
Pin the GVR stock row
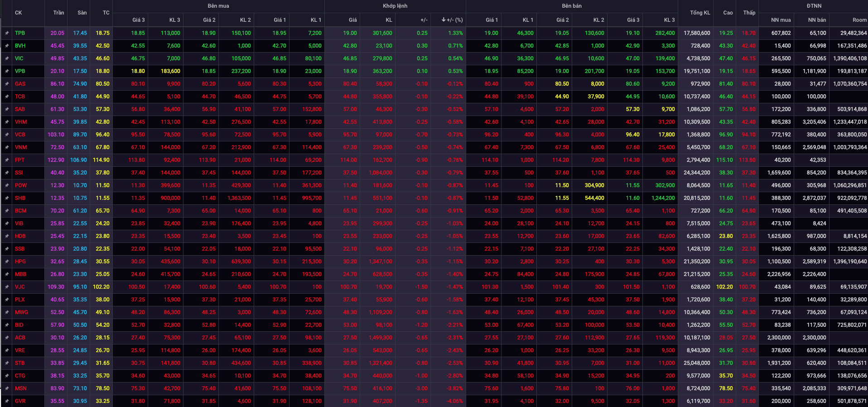coord(7,401)
